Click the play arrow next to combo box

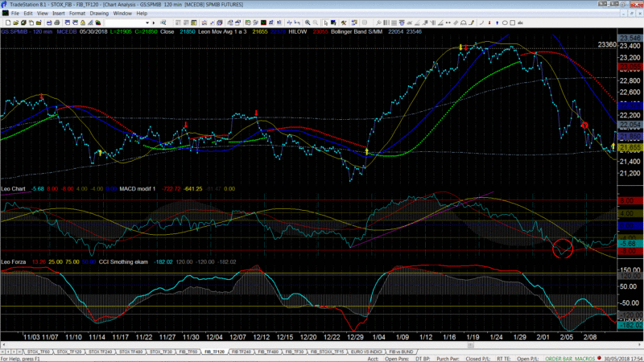click(154, 23)
